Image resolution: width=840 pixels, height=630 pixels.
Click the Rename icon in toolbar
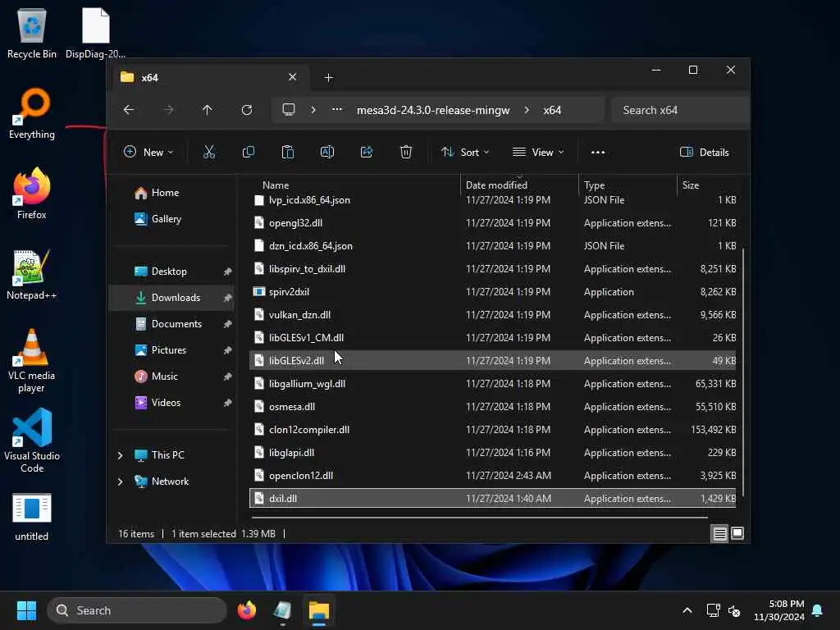tap(326, 152)
